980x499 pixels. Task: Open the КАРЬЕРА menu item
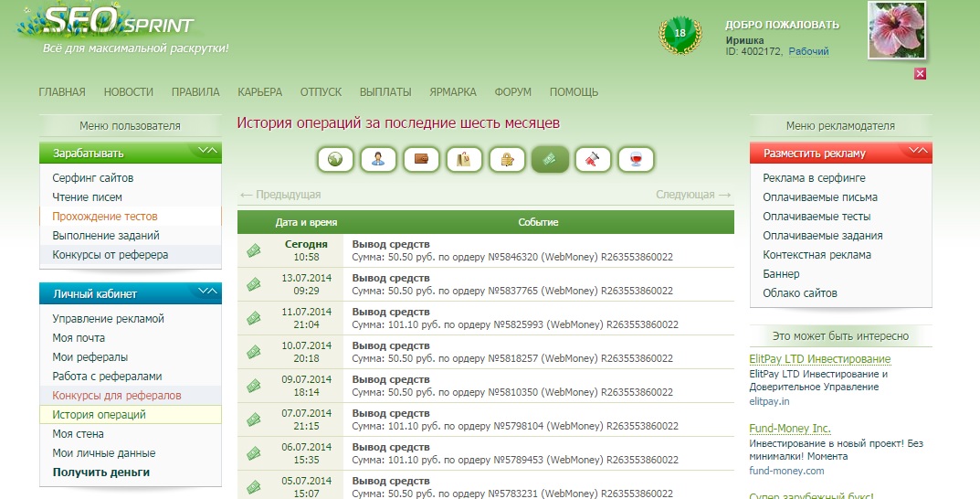click(x=260, y=92)
